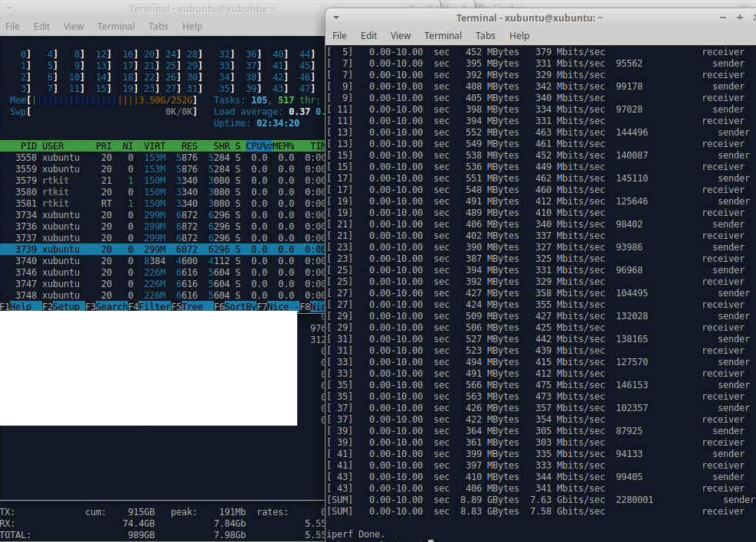Open the window menu arrow in the front terminal title bar
756x542 pixels.
pyautogui.click(x=336, y=18)
